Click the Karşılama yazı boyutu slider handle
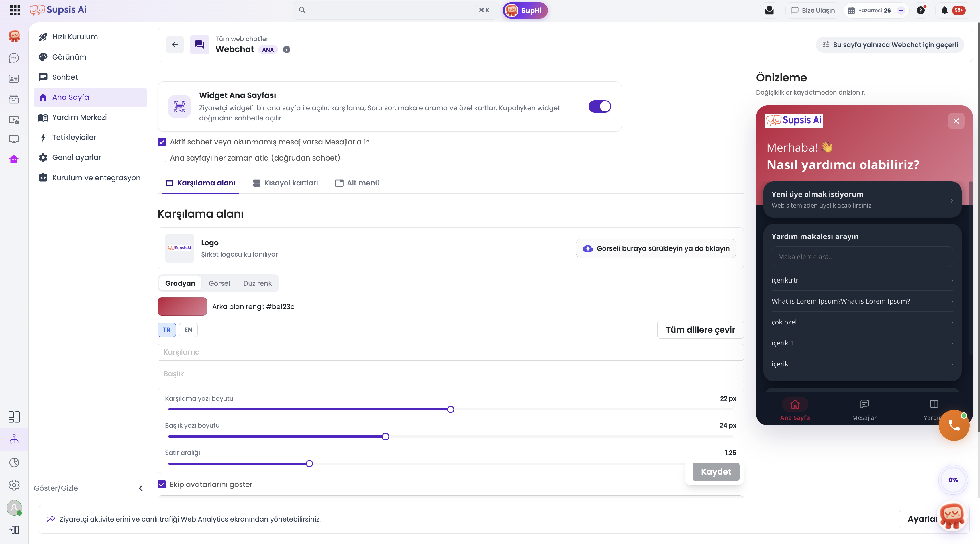The height and width of the screenshot is (544, 980). [450, 410]
